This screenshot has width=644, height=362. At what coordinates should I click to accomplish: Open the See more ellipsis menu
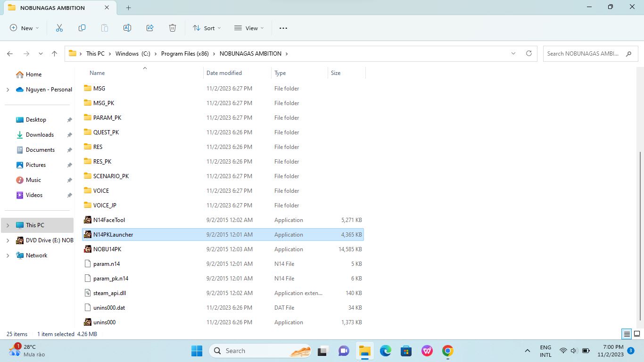(283, 28)
